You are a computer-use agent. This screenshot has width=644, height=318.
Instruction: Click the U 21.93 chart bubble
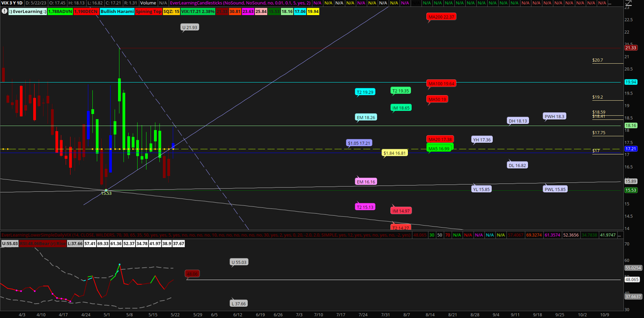190,27
